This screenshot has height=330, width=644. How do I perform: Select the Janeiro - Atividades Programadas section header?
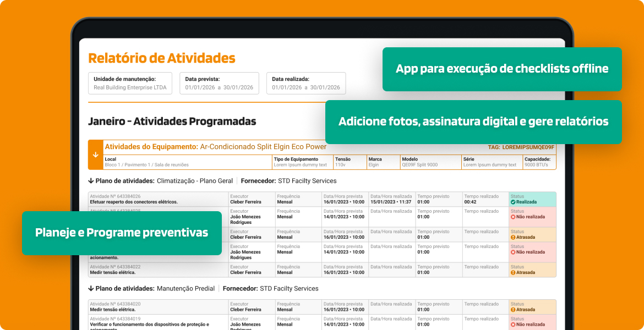(x=172, y=122)
